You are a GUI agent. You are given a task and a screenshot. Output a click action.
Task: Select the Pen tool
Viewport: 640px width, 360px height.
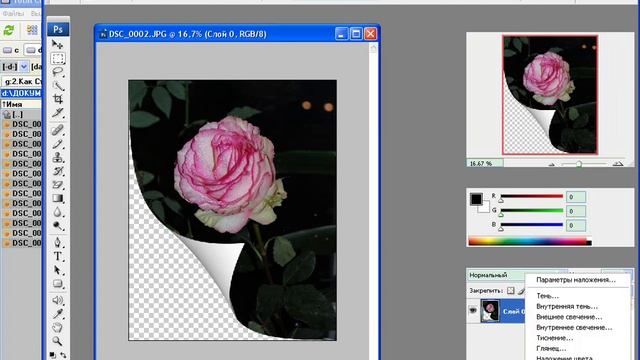58,242
